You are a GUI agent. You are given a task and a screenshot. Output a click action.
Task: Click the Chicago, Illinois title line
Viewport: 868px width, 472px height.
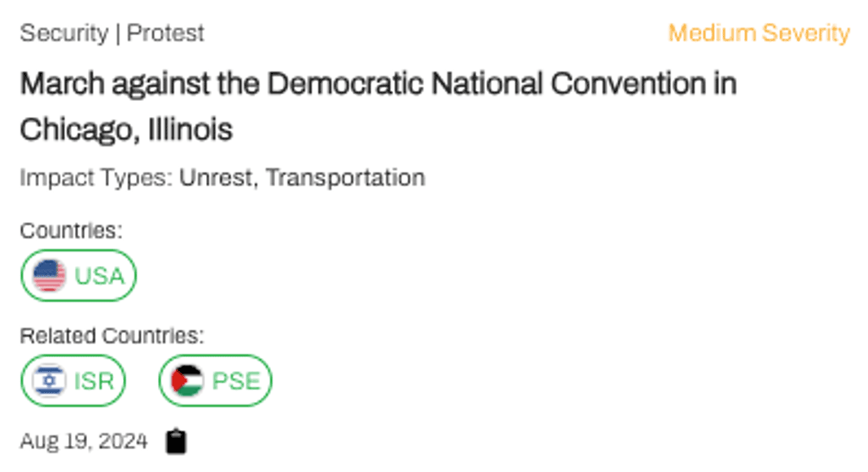[126, 129]
